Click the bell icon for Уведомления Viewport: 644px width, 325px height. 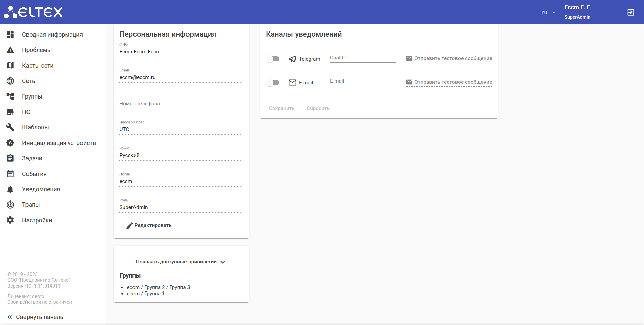click(10, 189)
